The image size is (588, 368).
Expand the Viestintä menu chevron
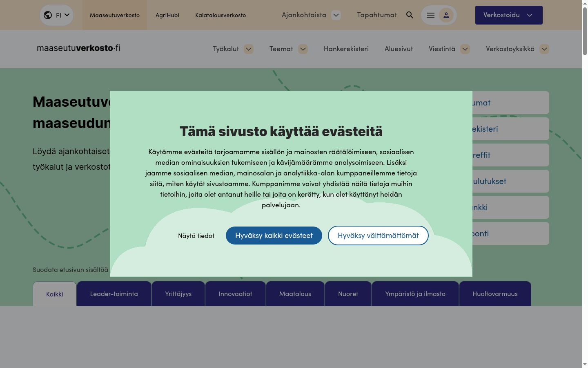(465, 49)
